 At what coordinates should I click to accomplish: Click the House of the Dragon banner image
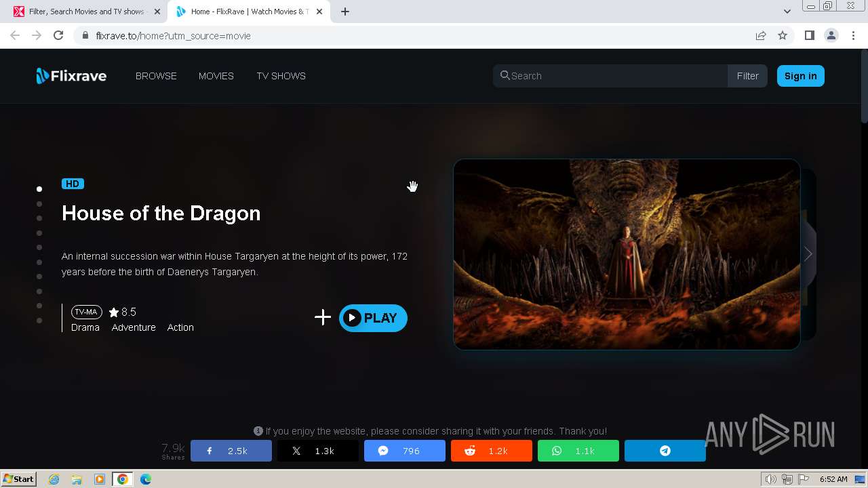[627, 254]
